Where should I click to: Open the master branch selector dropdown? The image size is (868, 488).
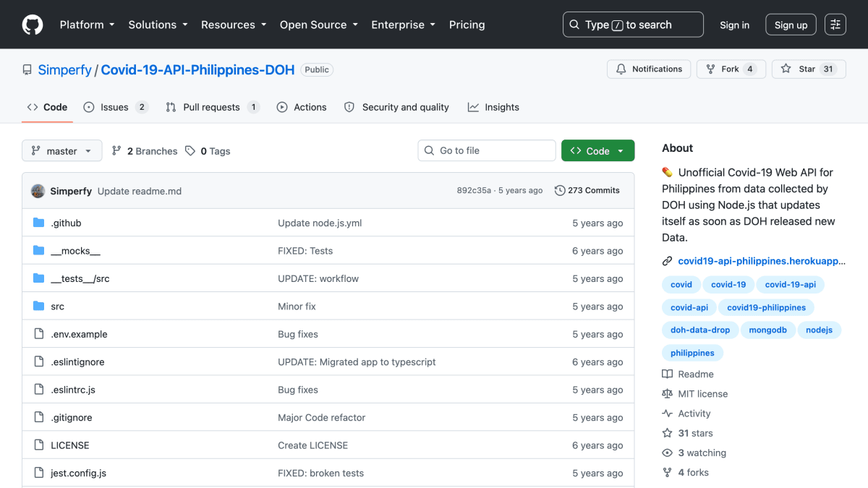click(62, 151)
